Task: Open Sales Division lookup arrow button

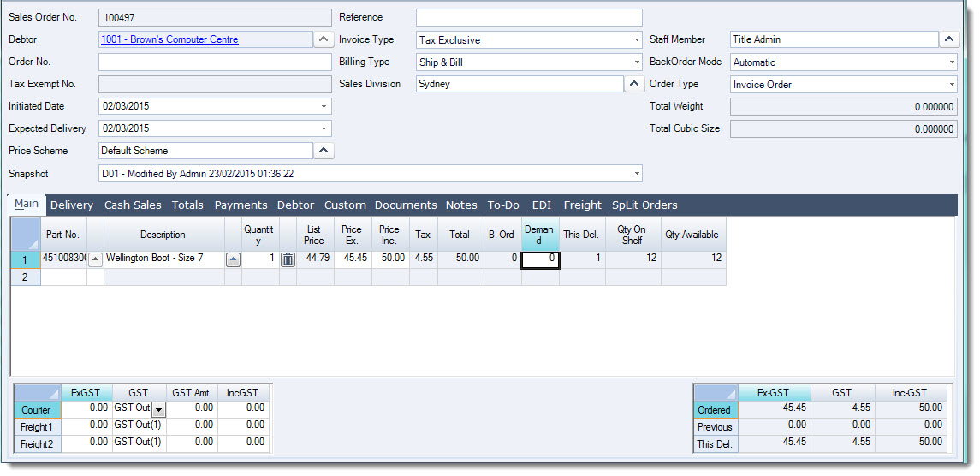Action: [x=633, y=84]
